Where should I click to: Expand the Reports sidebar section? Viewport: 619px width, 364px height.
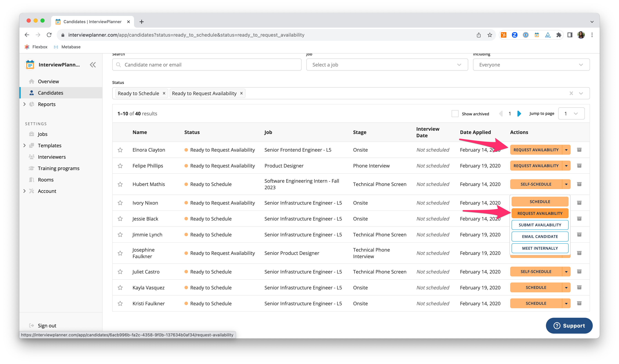pos(24,104)
